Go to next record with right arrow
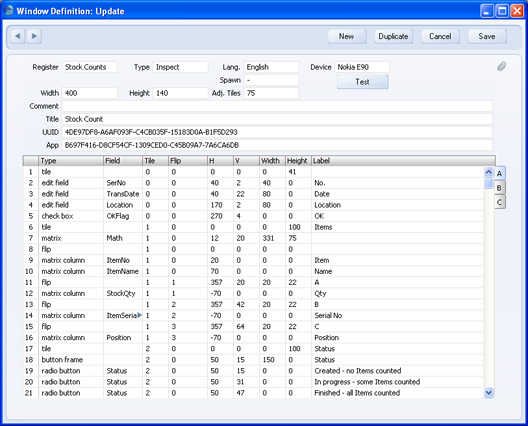This screenshot has height=426, width=528. [34, 36]
